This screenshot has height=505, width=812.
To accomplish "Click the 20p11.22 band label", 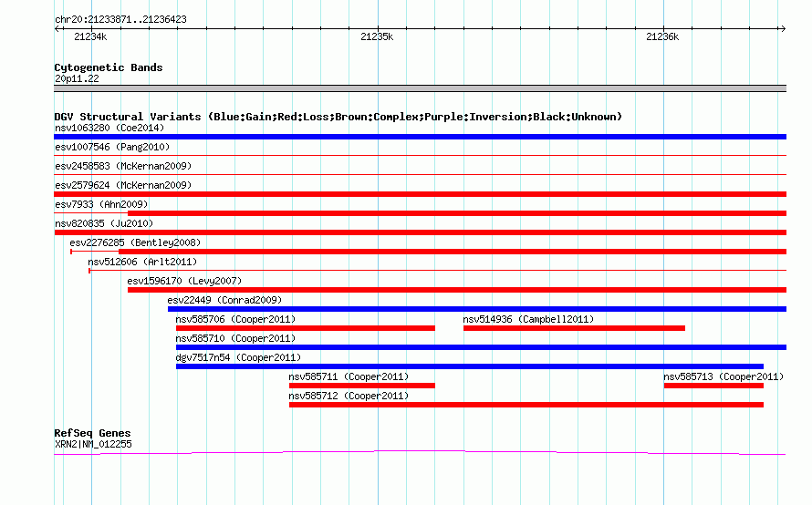I will (77, 78).
